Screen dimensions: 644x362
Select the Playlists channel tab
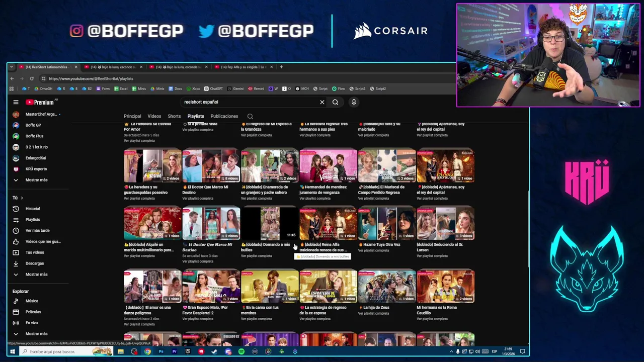(196, 116)
